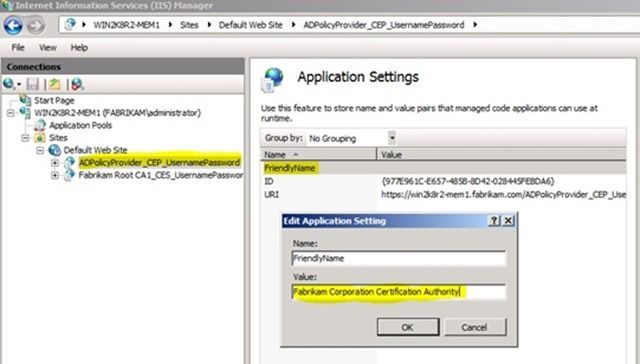Click WIN2K8R2-MEM1 in the address breadcrumb

click(127, 25)
